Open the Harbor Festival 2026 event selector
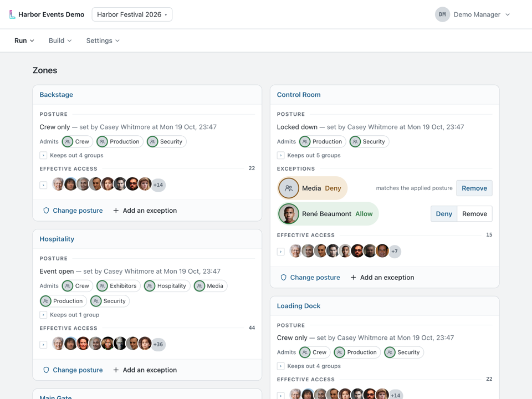 click(132, 14)
